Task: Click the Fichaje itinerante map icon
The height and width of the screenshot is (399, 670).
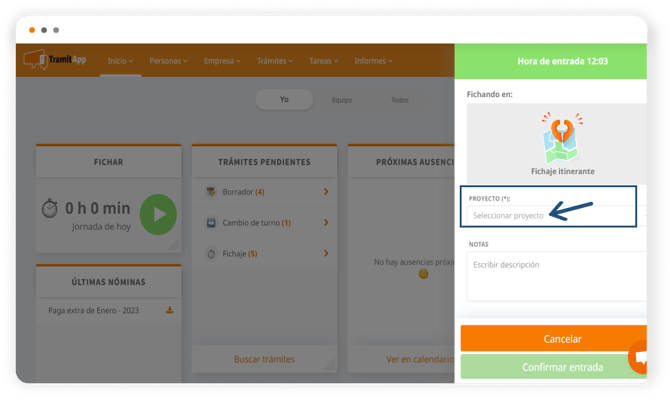Action: coord(562,138)
